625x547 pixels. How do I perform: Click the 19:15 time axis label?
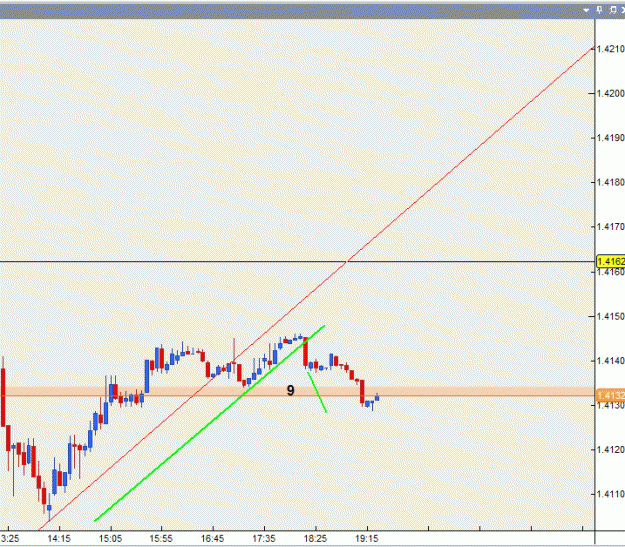point(367,539)
